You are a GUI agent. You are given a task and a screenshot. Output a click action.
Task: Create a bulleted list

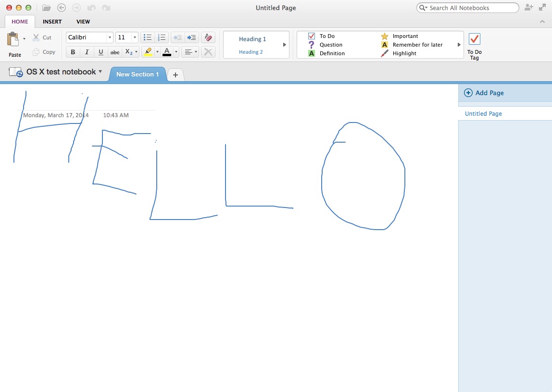pyautogui.click(x=147, y=37)
